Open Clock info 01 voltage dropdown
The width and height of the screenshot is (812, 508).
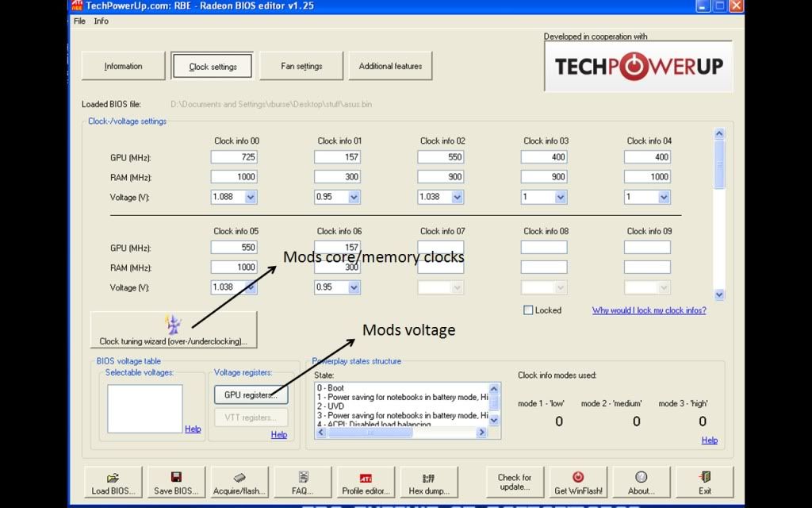click(x=354, y=197)
